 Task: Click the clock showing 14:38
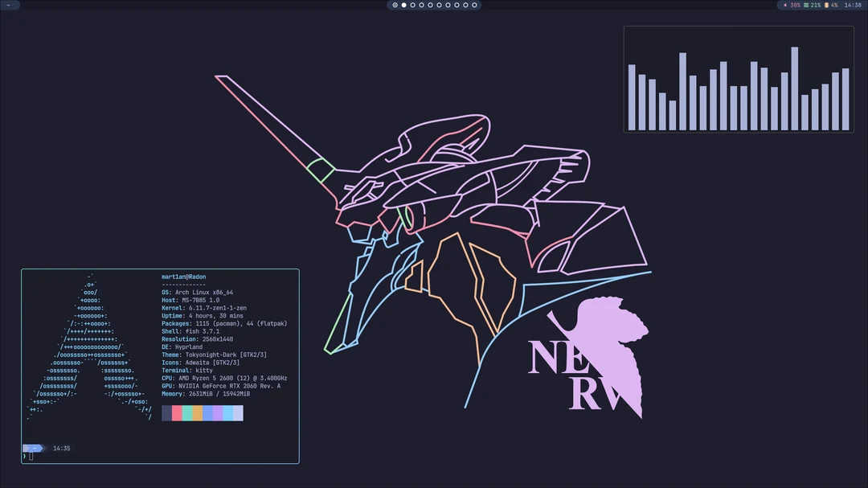click(854, 5)
